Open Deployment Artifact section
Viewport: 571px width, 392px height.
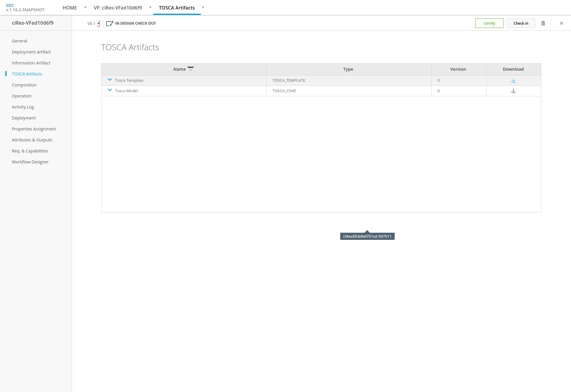pos(31,52)
